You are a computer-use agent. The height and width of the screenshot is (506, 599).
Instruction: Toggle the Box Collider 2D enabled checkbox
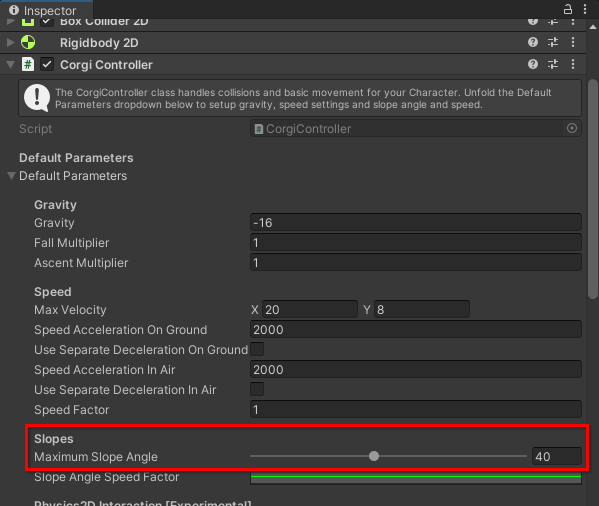coord(47,22)
